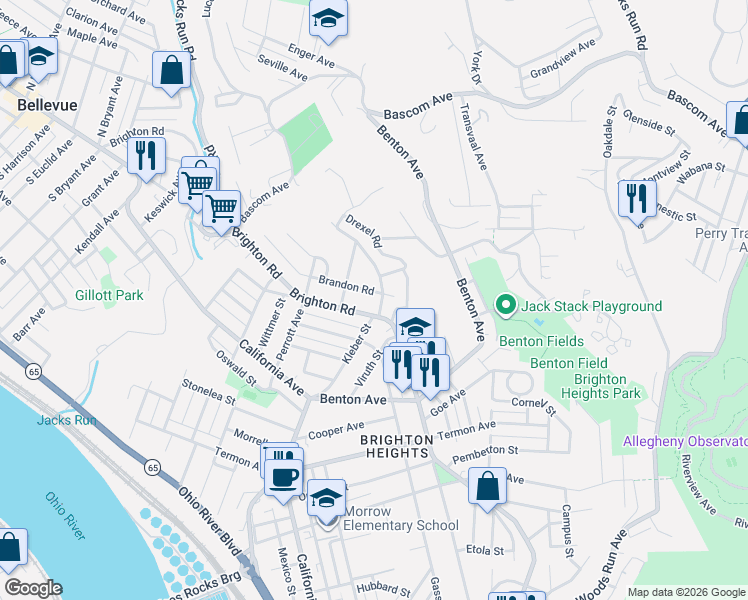
Task: Click Route 65 shield near Barr Ave
Action: [33, 372]
